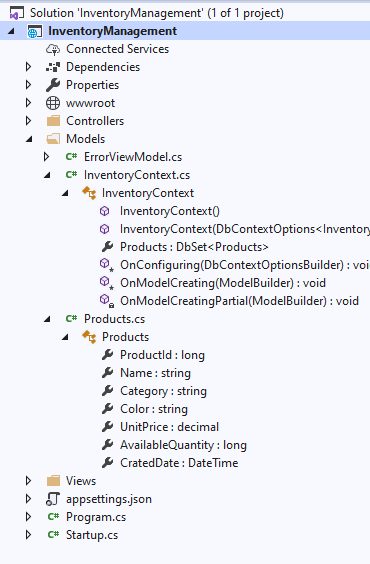Image resolution: width=370 pixels, height=564 pixels.
Task: Expand the Views folder arrow
Action: (x=28, y=481)
